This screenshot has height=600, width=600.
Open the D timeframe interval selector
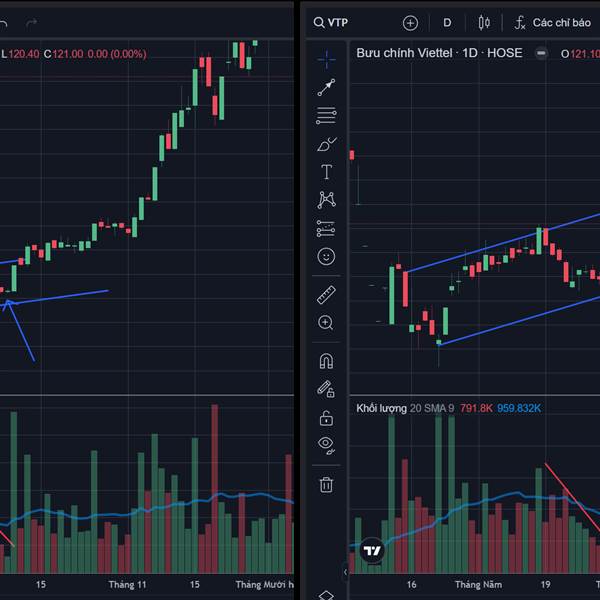(447, 23)
